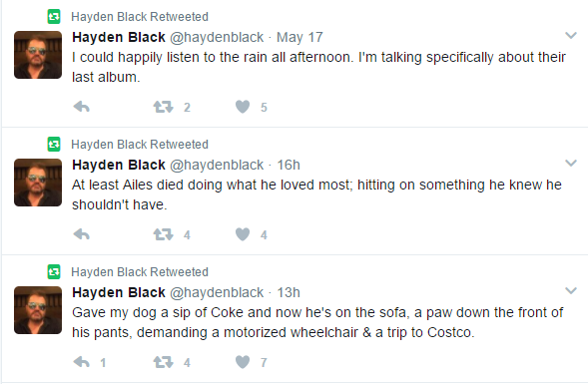Open avatar on the dog Coke tweet

click(x=38, y=310)
